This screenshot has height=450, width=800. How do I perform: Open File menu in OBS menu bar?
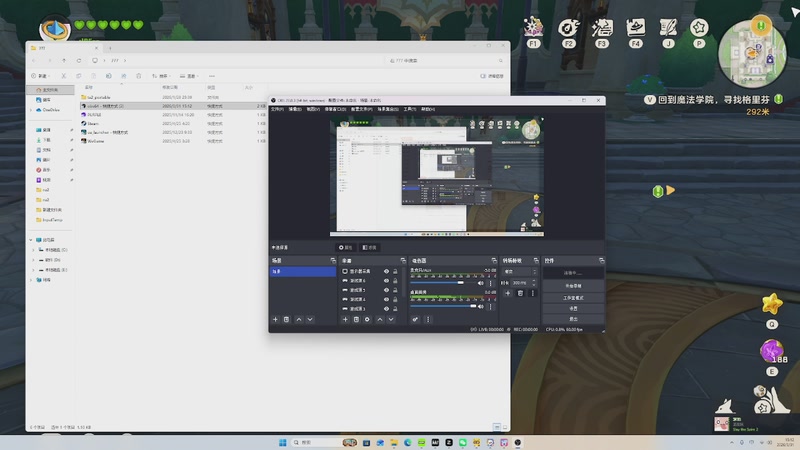click(x=277, y=109)
